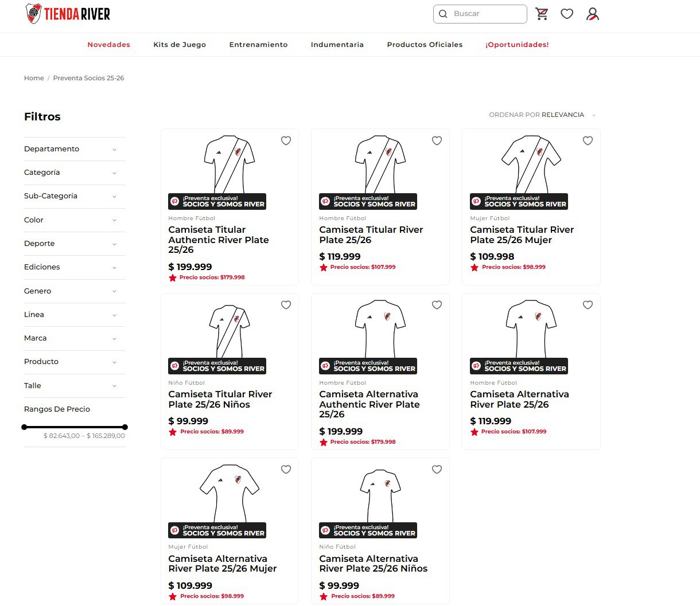Expand the Marca filter
This screenshot has height=606, width=700.
[x=75, y=338]
